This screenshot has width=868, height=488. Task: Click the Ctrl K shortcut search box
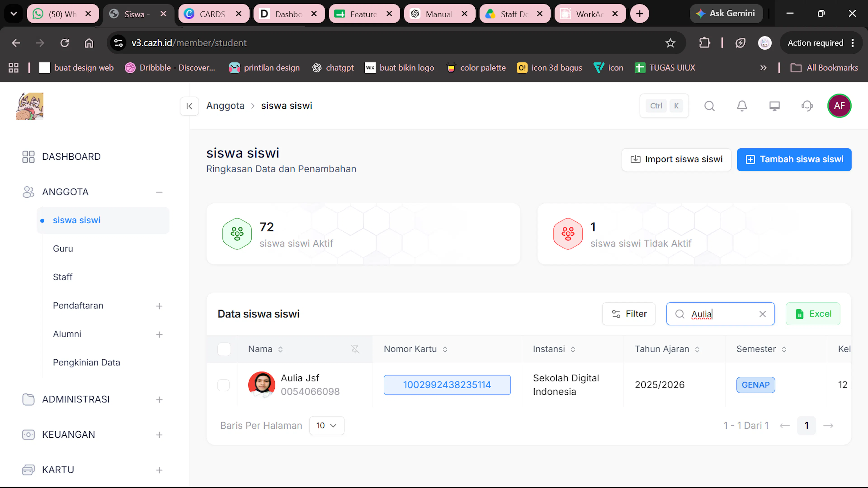tap(664, 106)
